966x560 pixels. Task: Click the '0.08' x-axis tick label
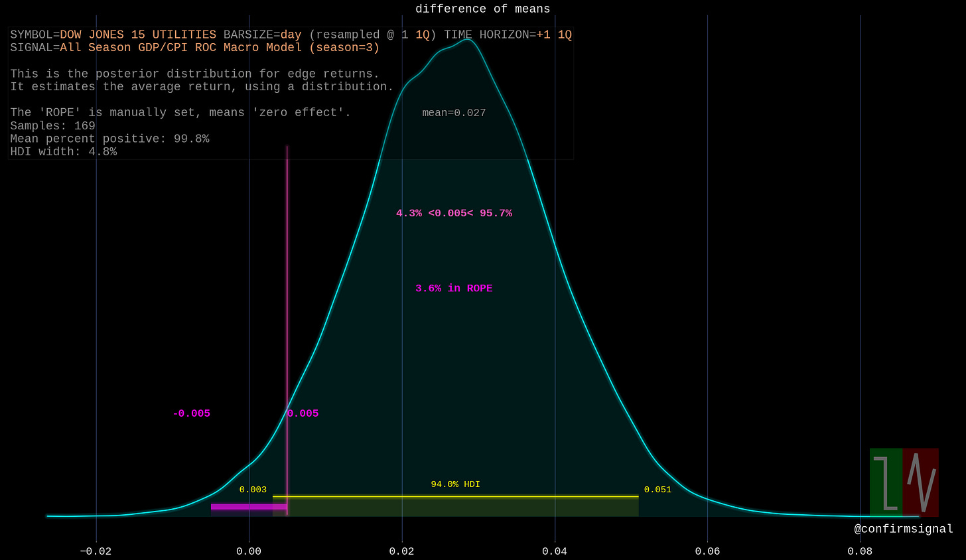click(860, 551)
